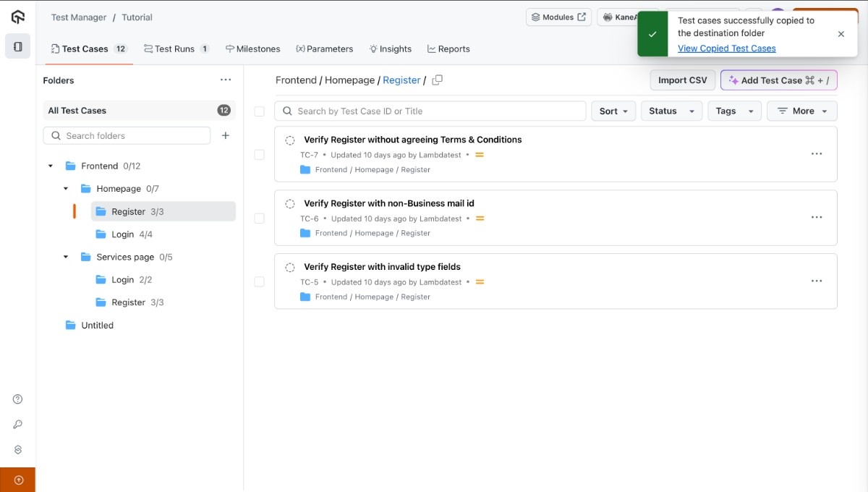This screenshot has width=868, height=492.
Task: Check the box for TC-6 test case
Action: tap(259, 219)
